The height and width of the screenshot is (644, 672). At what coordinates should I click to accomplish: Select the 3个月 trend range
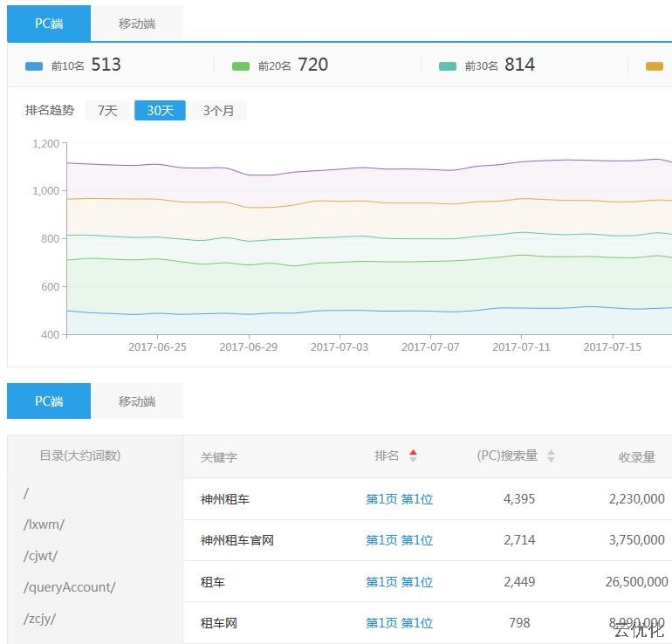tap(218, 111)
